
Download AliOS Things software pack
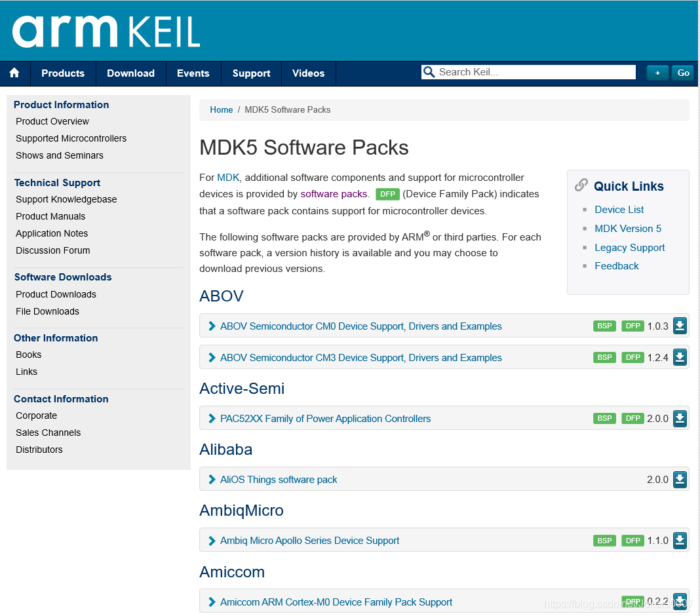pos(680,480)
